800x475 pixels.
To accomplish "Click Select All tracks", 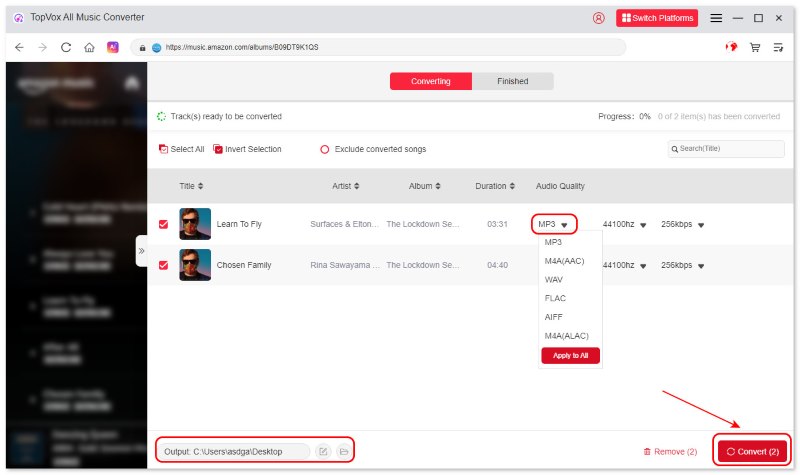I will (181, 149).
